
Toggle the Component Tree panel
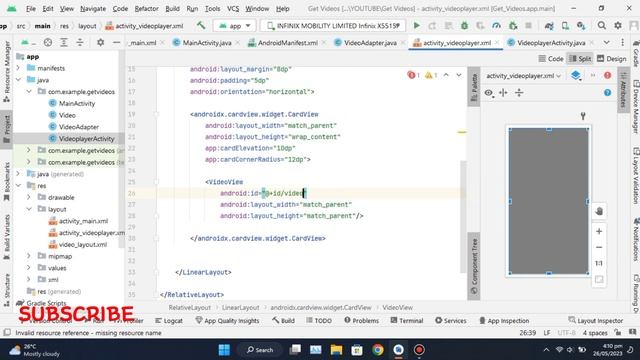pyautogui.click(x=473, y=267)
